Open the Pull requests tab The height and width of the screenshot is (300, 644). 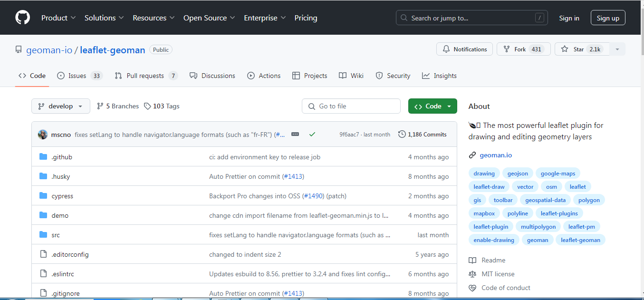(146, 76)
